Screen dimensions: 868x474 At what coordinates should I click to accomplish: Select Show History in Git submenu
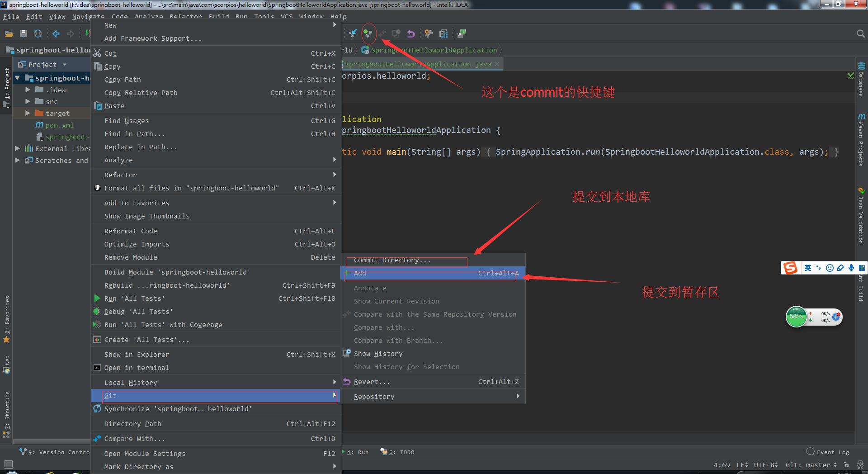(x=433, y=354)
